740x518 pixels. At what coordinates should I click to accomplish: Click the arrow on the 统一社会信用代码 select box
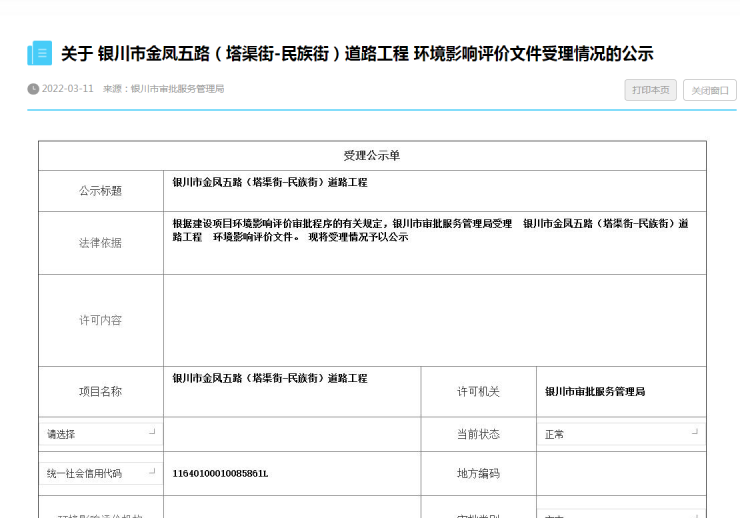(x=152, y=471)
